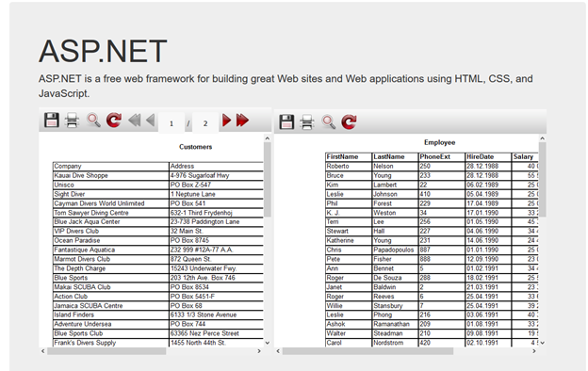Click phone extension 410 cell
Image resolution: width=588 pixels, height=371 pixels.
click(441, 194)
